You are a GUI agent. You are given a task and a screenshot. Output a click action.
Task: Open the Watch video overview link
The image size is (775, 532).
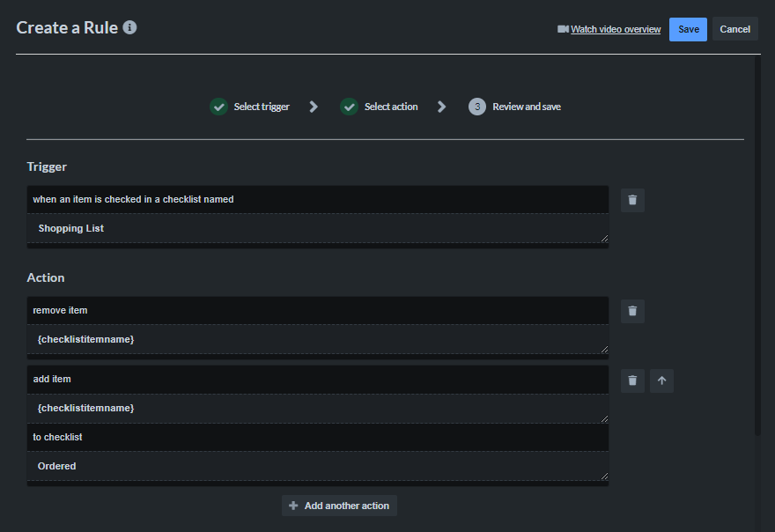click(x=616, y=29)
